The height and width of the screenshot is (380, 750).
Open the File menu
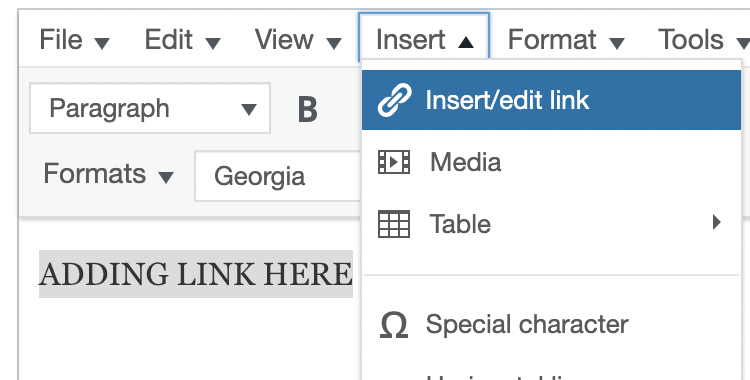tap(74, 39)
